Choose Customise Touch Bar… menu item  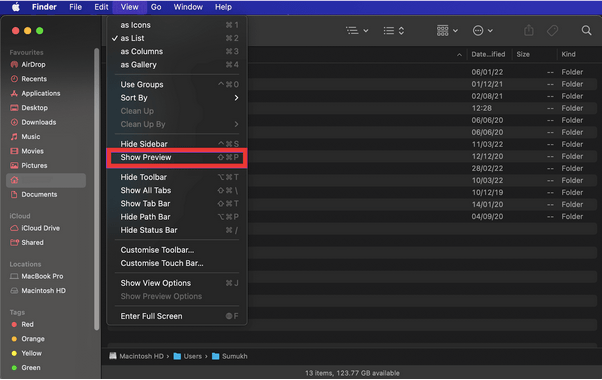click(177, 263)
